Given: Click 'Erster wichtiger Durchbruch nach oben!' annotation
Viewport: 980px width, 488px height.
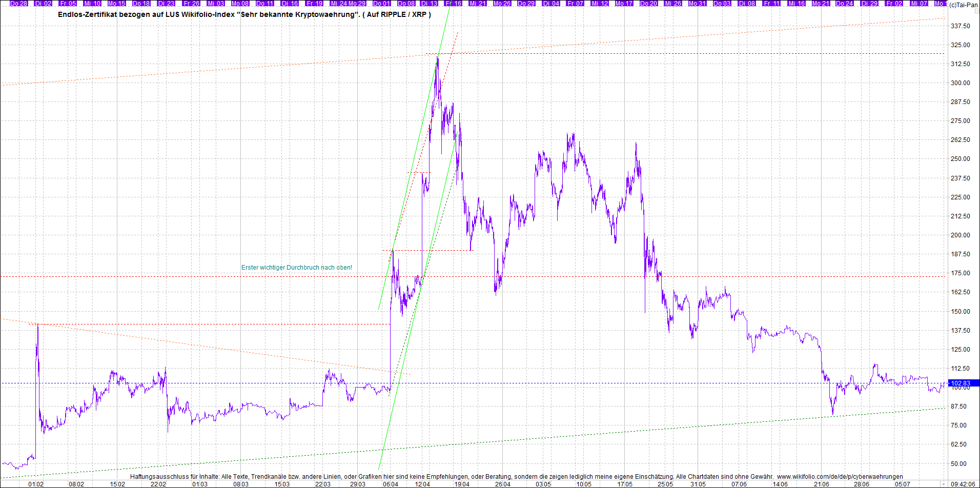Looking at the screenshot, I should pos(297,268).
